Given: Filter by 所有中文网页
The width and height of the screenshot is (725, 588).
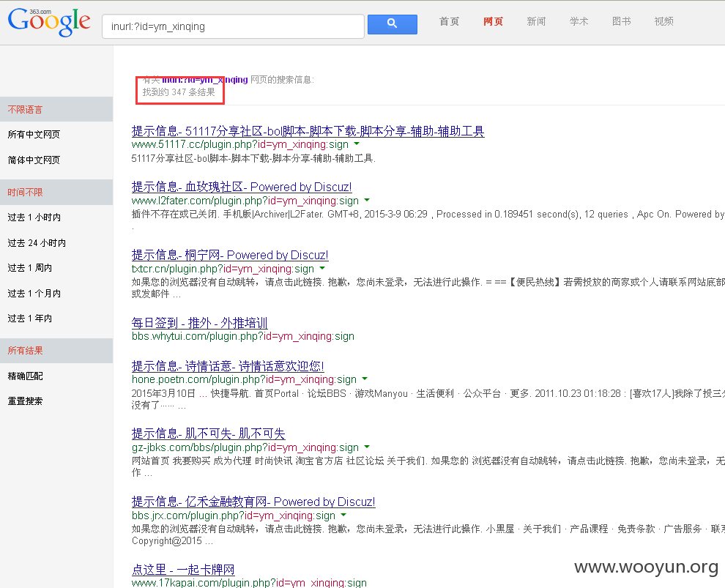Looking at the screenshot, I should click(34, 135).
